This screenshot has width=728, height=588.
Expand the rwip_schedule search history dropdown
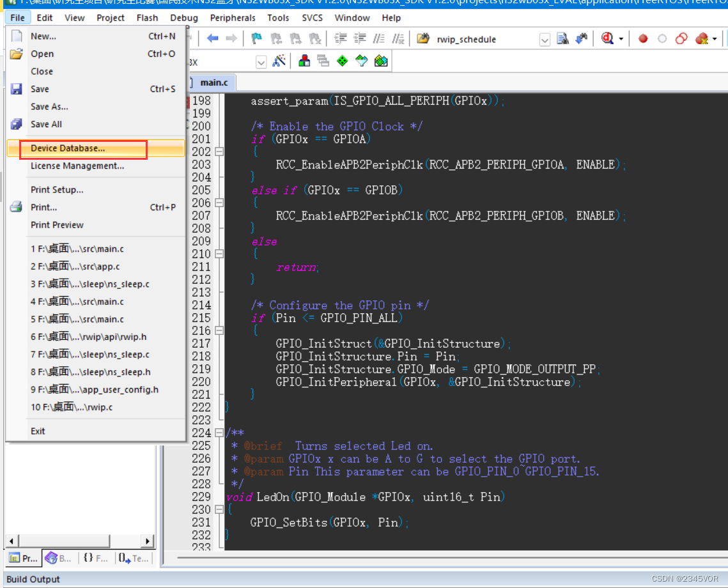545,40
